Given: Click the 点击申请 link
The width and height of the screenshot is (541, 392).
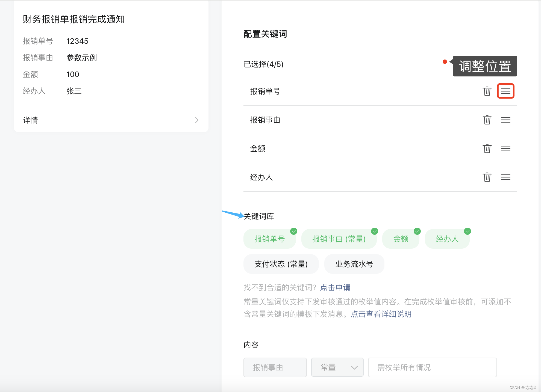Looking at the screenshot, I should click(335, 287).
